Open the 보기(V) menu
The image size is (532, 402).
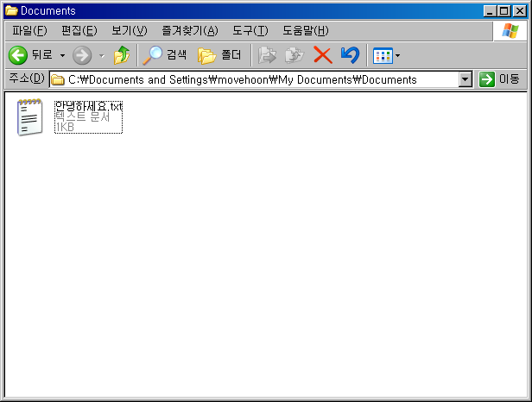[130, 31]
